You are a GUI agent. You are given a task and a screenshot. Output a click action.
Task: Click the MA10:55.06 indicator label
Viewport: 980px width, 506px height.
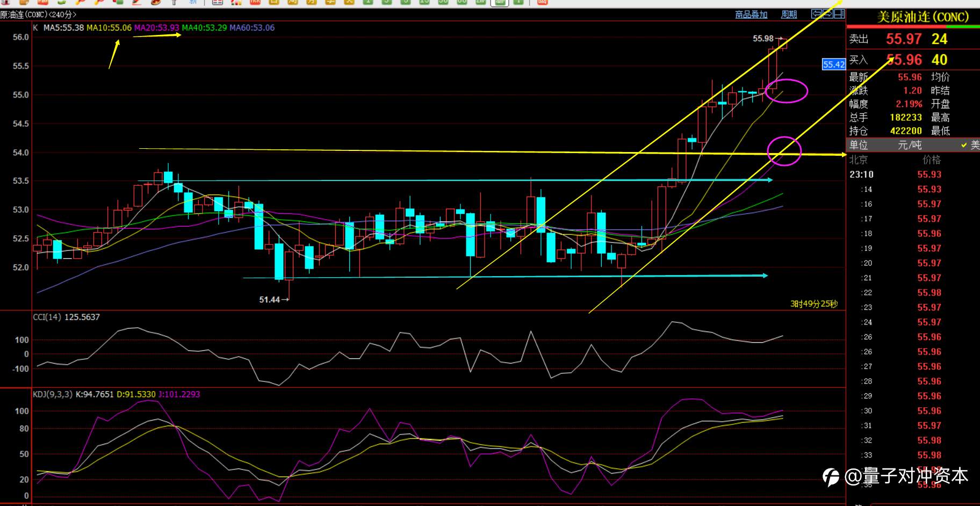[x=109, y=28]
